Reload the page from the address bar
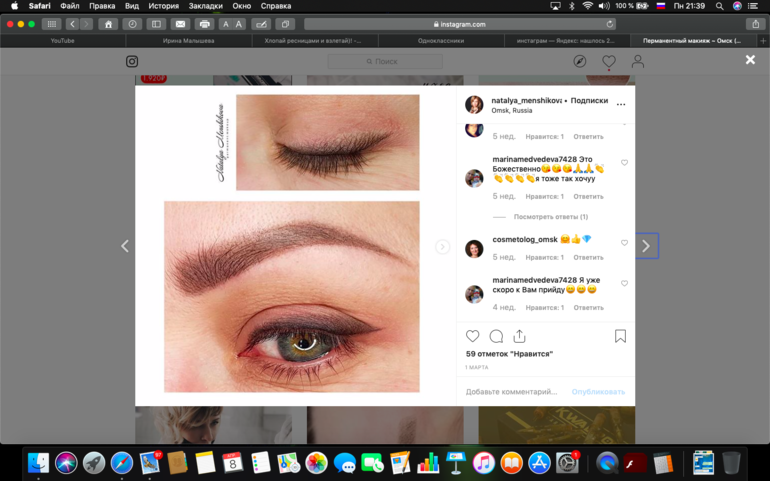The image size is (770, 481). [x=610, y=24]
